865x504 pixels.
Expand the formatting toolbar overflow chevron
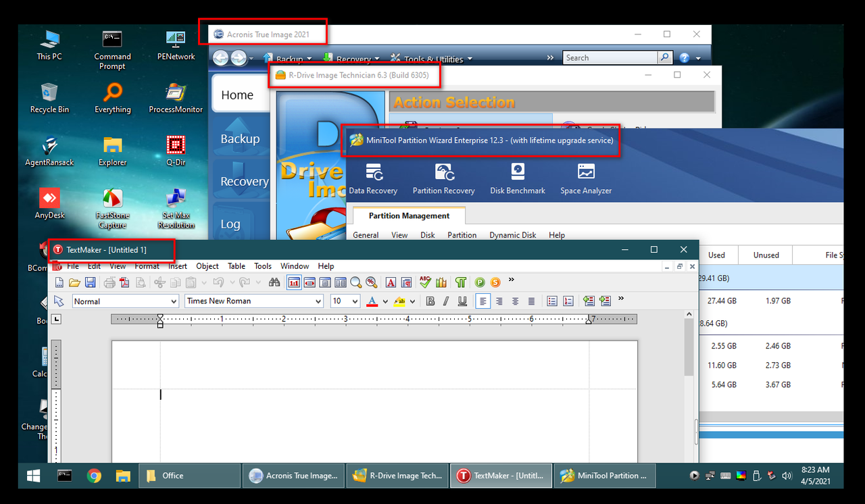pos(621,299)
